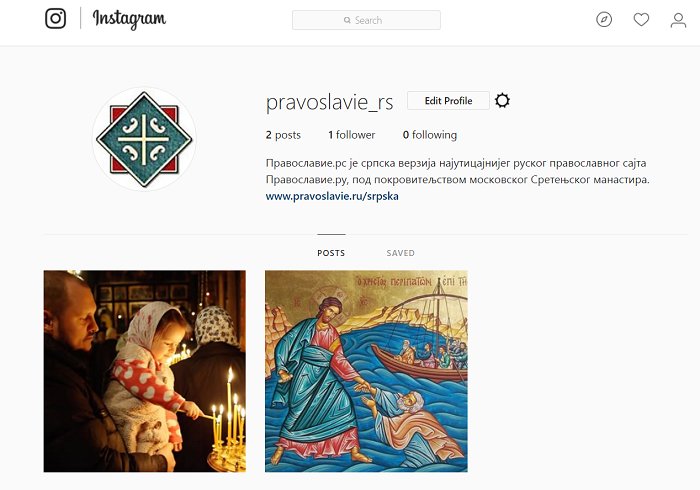Open the Explore compass icon
Viewport: 700px width, 490px height.
tap(604, 20)
